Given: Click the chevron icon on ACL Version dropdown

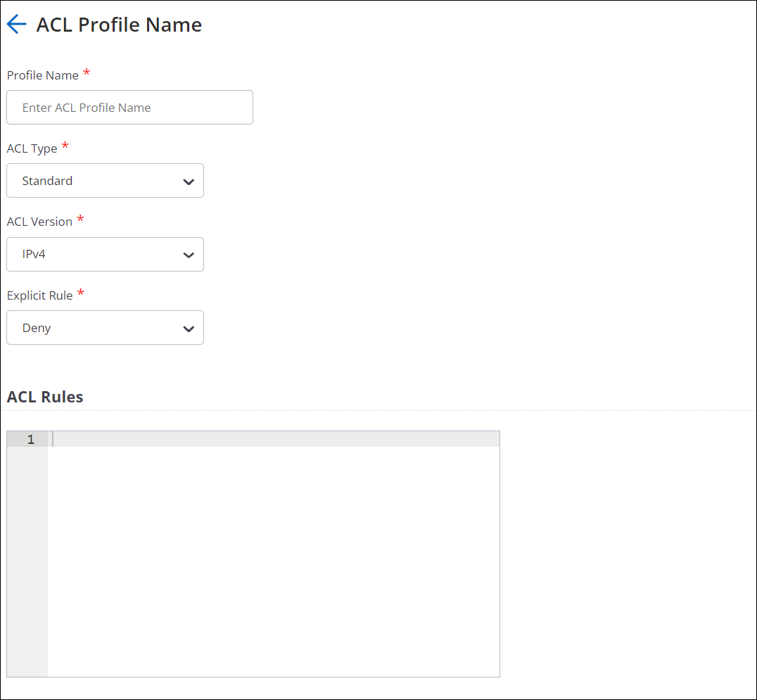Looking at the screenshot, I should [x=189, y=254].
